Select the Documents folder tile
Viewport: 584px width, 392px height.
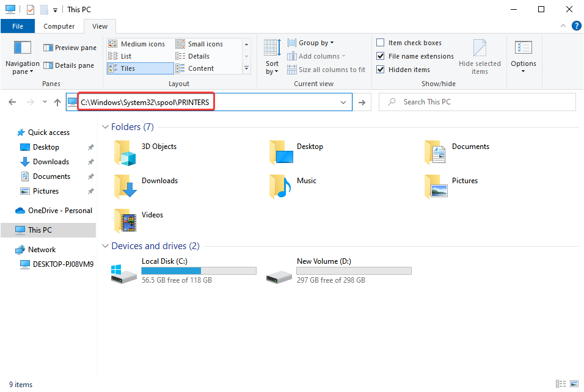pos(456,153)
